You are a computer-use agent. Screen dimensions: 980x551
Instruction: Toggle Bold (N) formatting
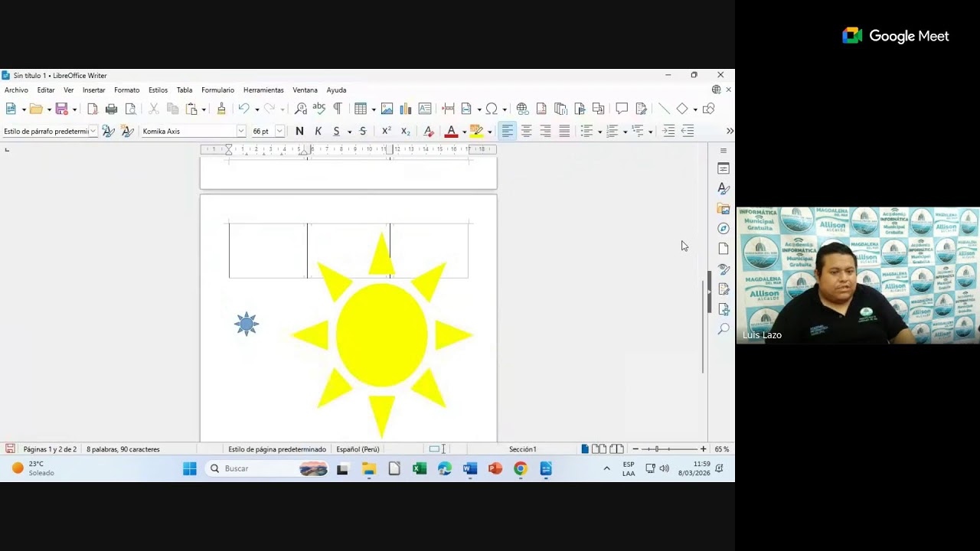tap(299, 131)
